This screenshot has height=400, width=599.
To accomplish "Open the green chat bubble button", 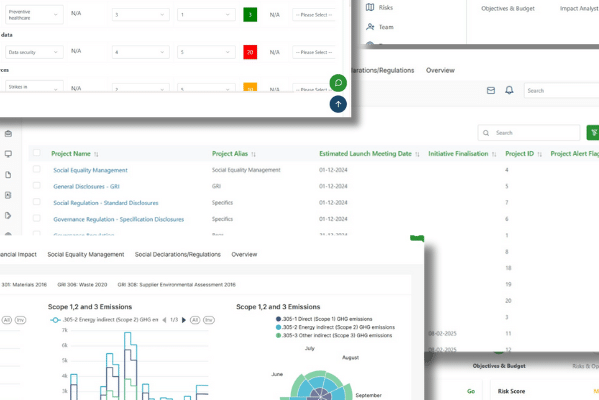I will point(338,83).
